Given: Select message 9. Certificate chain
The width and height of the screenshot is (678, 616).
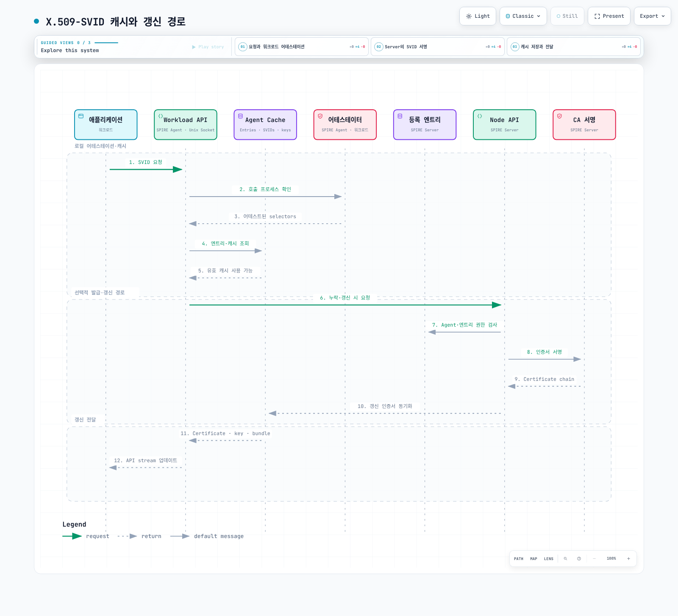Looking at the screenshot, I should click(545, 379).
